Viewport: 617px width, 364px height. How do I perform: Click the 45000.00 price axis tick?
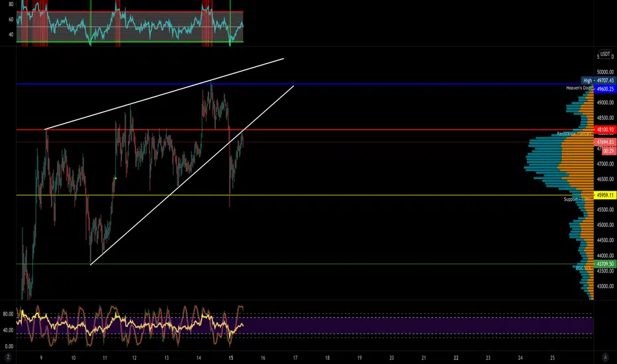(x=605, y=225)
